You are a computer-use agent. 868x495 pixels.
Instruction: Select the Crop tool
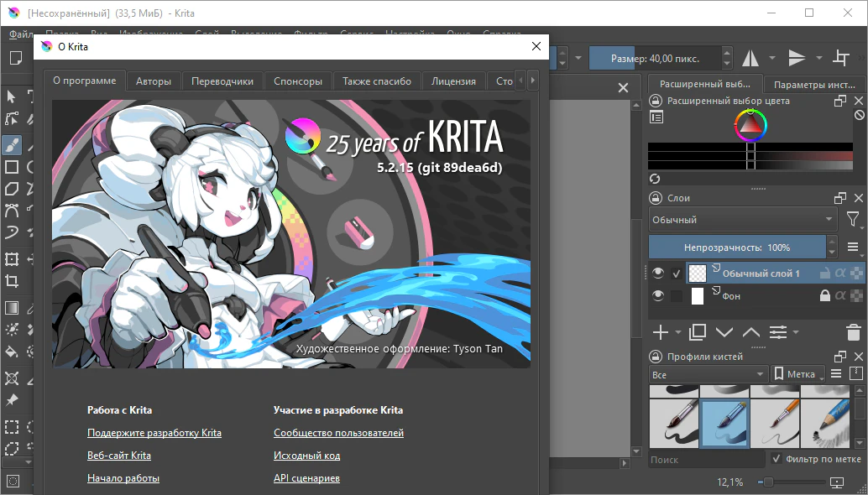(12, 281)
